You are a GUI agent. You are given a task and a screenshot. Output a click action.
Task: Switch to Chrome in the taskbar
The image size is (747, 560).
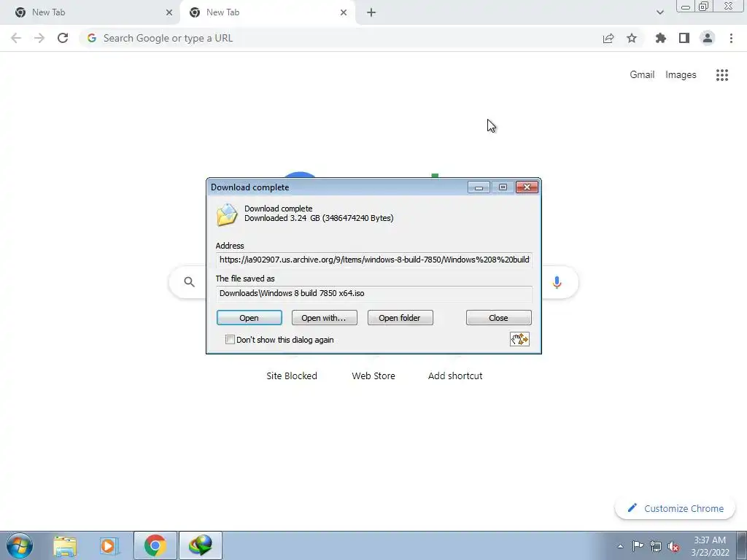click(155, 545)
